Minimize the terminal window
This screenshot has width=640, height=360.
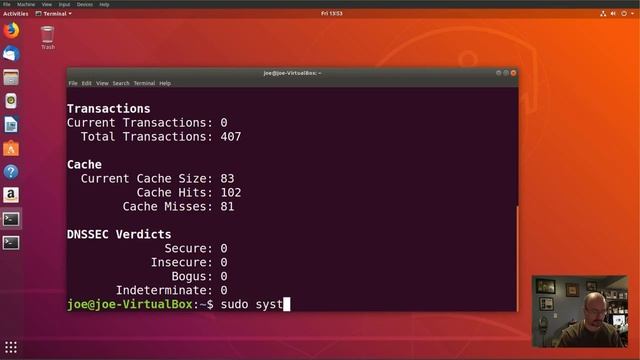click(x=498, y=73)
